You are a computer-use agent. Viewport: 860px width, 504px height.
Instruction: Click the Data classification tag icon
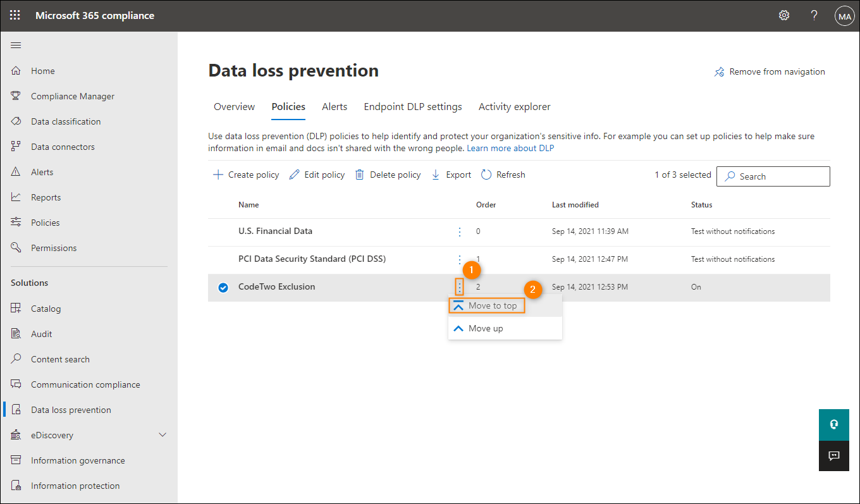click(x=16, y=121)
